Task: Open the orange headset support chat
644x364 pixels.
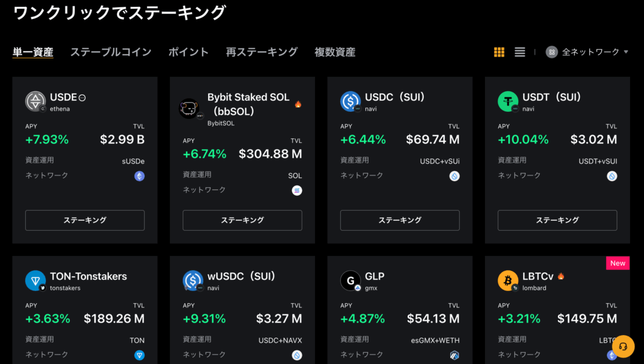Action: click(623, 346)
